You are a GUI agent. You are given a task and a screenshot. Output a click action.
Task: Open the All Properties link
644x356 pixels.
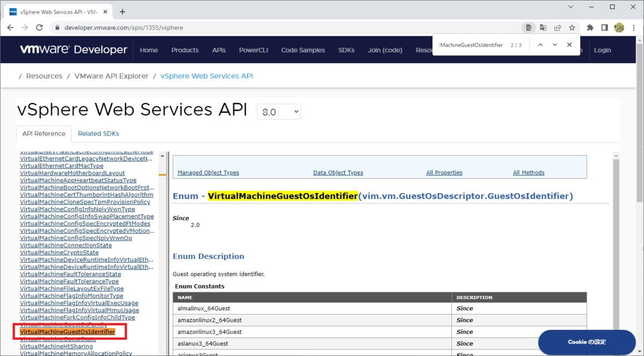point(444,173)
